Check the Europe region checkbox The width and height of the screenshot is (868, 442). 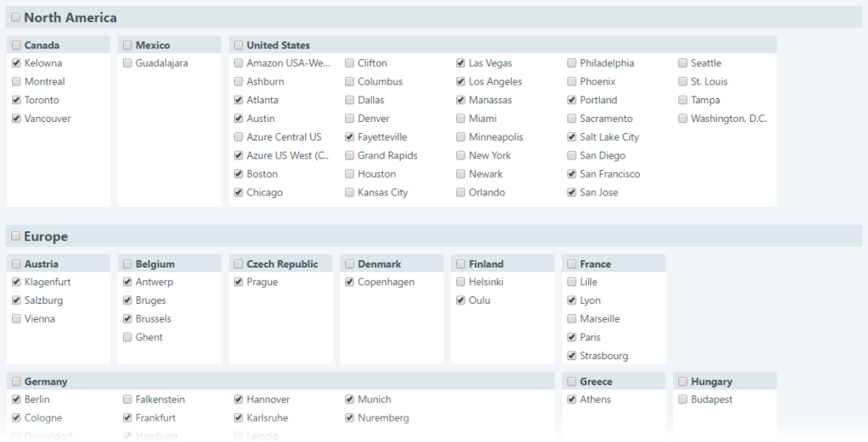click(x=15, y=236)
